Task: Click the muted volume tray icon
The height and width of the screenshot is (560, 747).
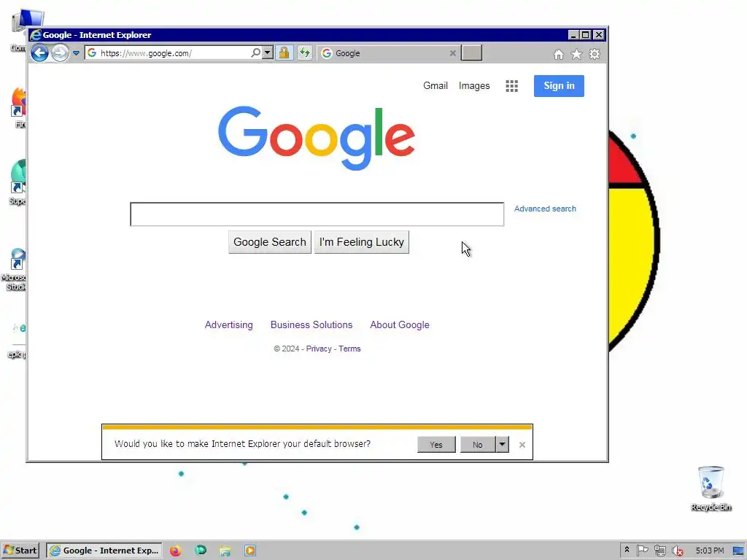Action: click(677, 551)
